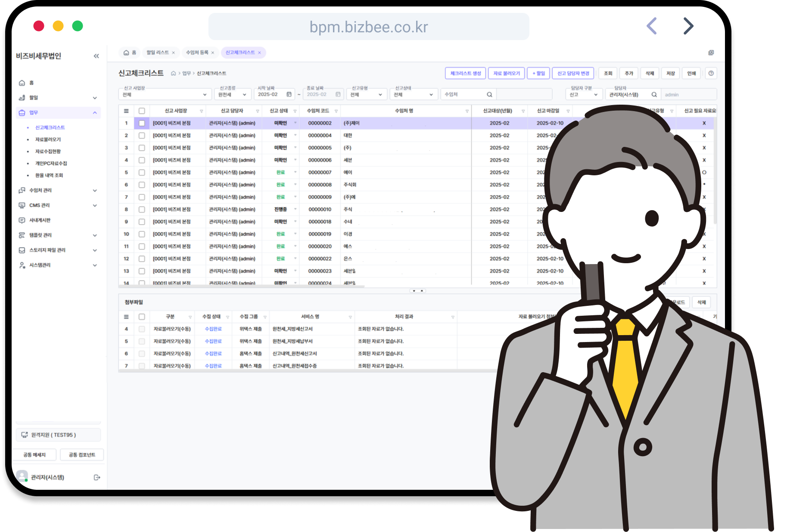Open 자료불러오기 in the sidebar

point(48,140)
